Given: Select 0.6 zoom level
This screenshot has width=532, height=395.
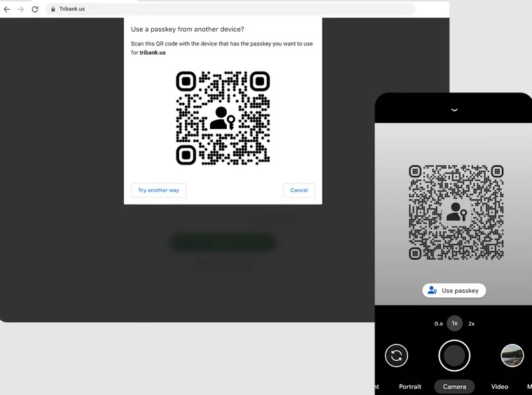Looking at the screenshot, I should pyautogui.click(x=438, y=324).
